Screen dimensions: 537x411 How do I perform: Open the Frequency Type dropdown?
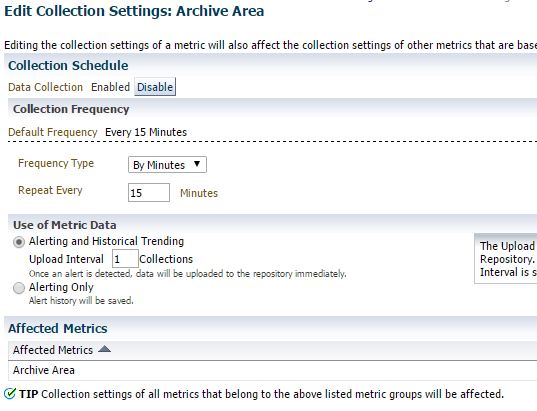(x=167, y=165)
